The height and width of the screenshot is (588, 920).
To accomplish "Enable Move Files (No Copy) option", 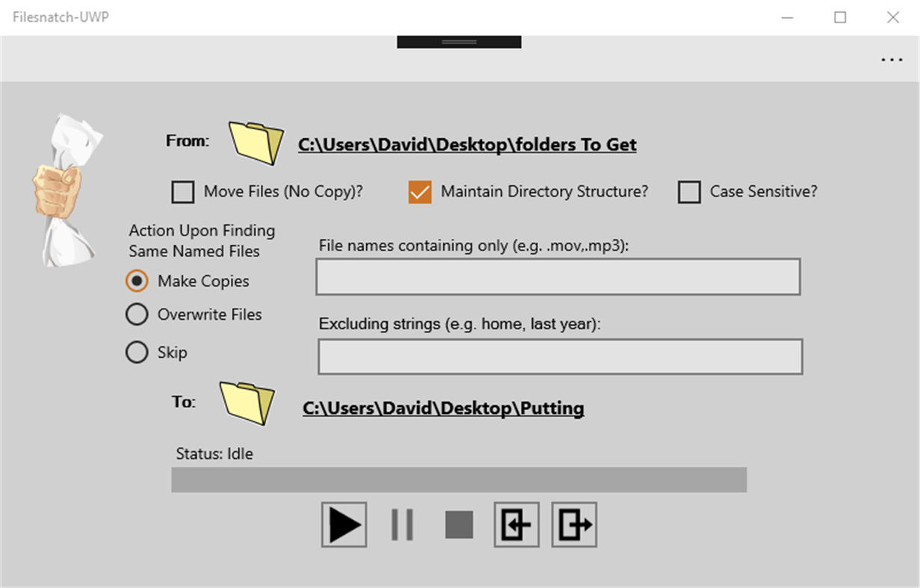I will (182, 192).
